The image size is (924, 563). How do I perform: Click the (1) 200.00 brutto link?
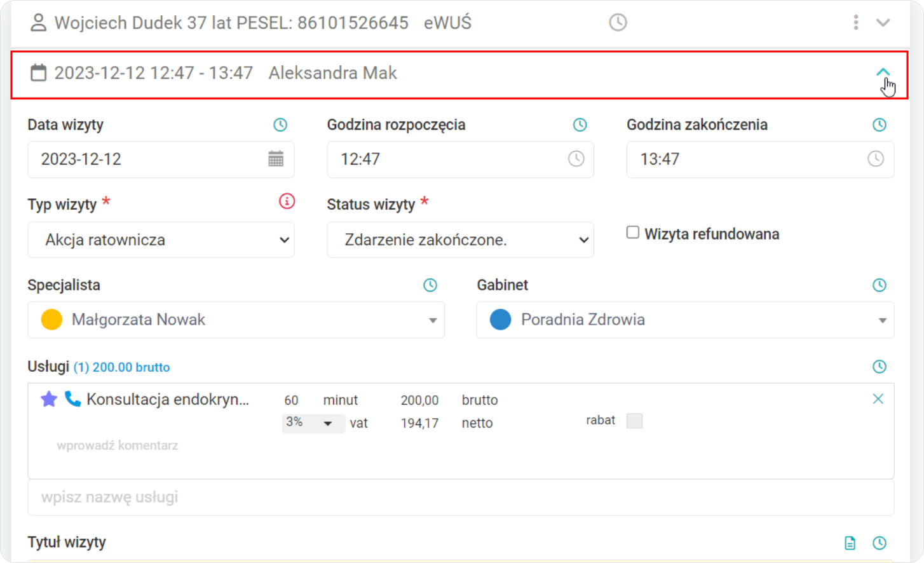click(x=121, y=367)
